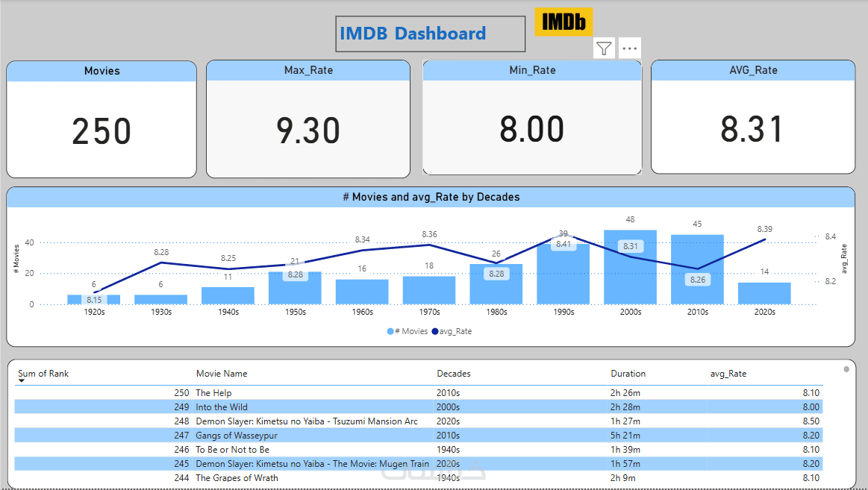
Task: Open the more options ellipsis menu
Action: click(629, 48)
